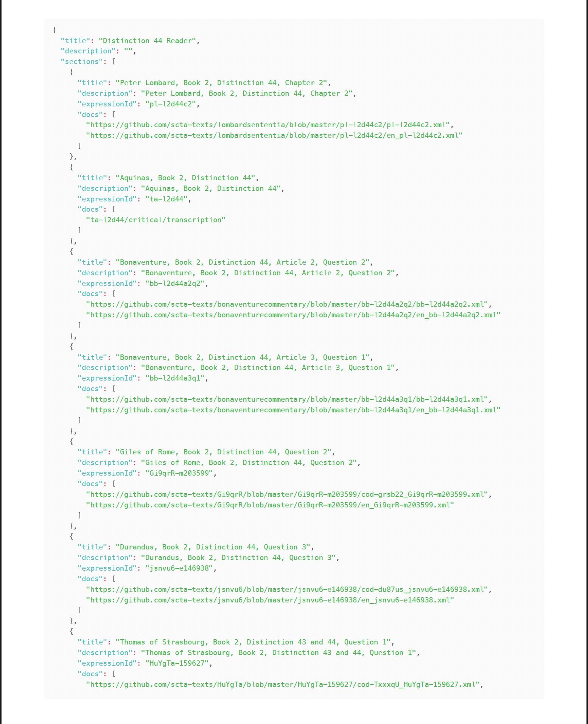This screenshot has height=724, width=588.
Task: Click the description "Giles of Rome, Book 2, Distinction 44, Question 2"
Action: [249, 463]
